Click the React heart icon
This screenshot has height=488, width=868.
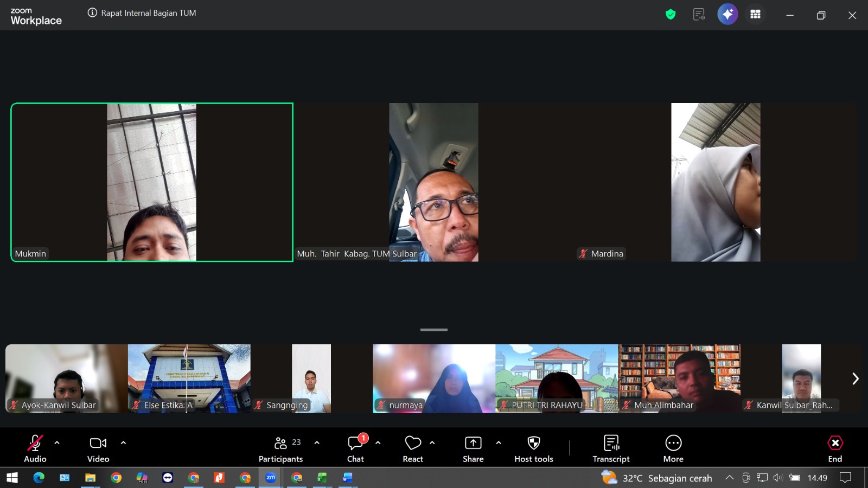[x=413, y=448]
